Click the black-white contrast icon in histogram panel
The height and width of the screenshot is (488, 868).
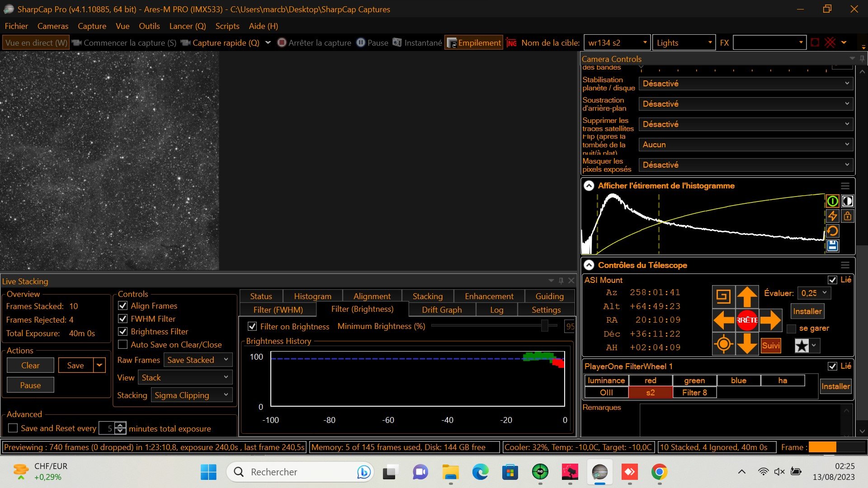(x=847, y=201)
